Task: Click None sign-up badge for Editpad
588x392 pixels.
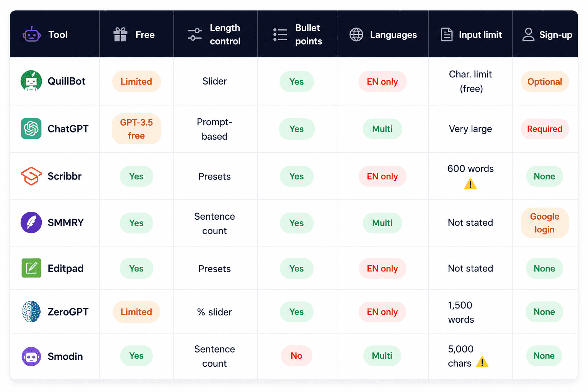Action: click(x=544, y=269)
